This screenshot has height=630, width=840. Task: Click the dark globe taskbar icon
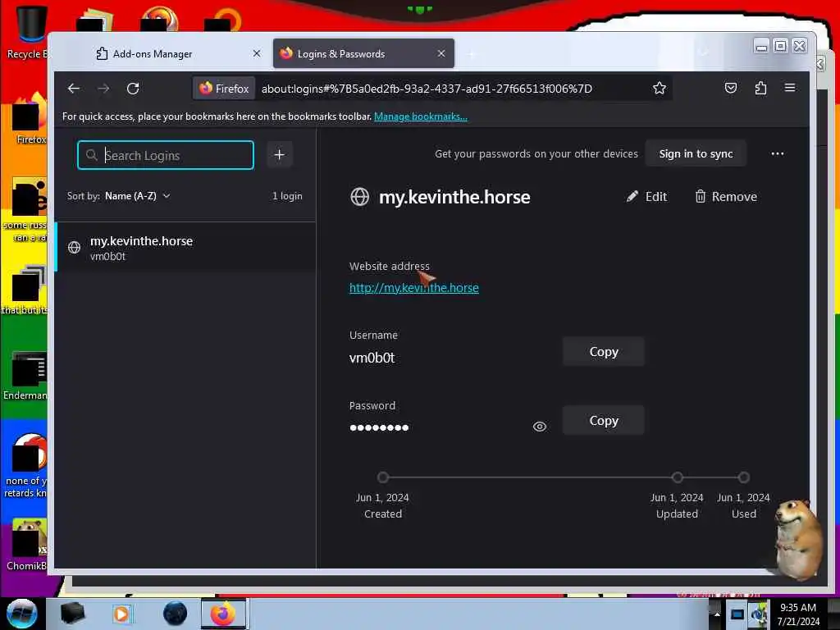pyautogui.click(x=176, y=614)
